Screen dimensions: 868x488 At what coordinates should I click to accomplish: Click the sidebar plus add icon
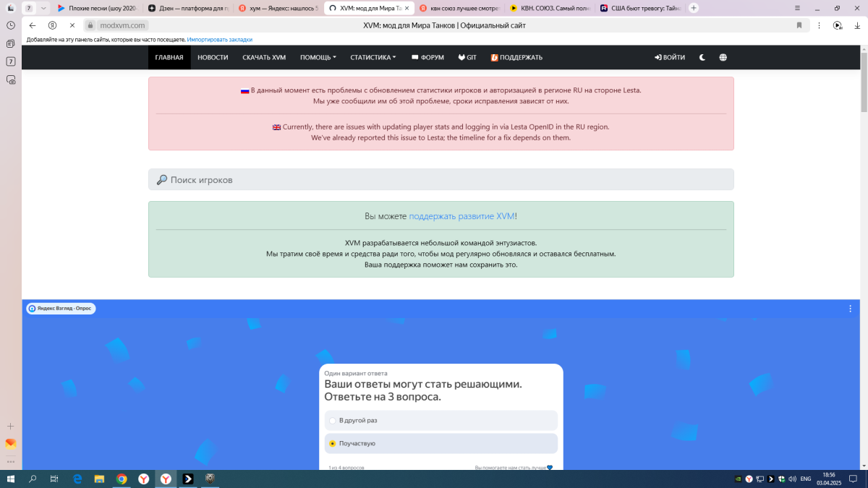coord(10,426)
